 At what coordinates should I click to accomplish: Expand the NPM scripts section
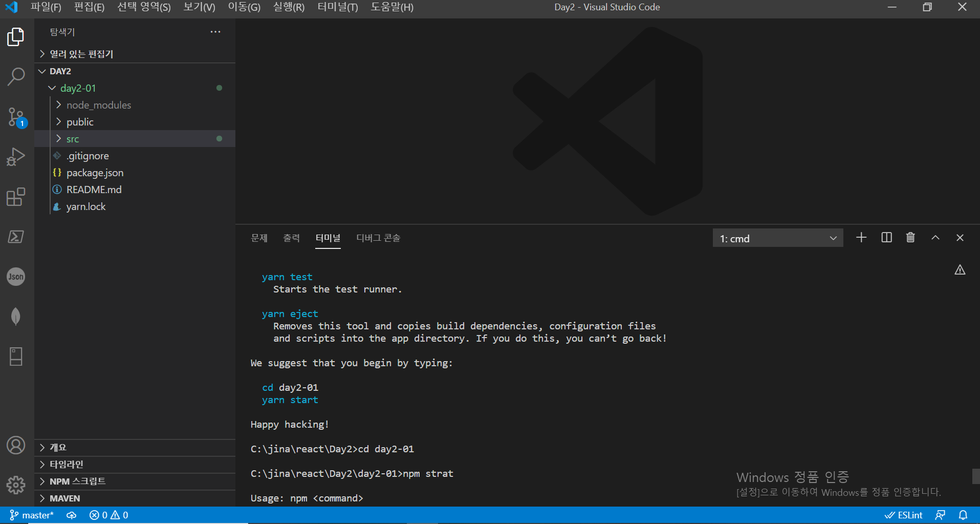pos(135,481)
